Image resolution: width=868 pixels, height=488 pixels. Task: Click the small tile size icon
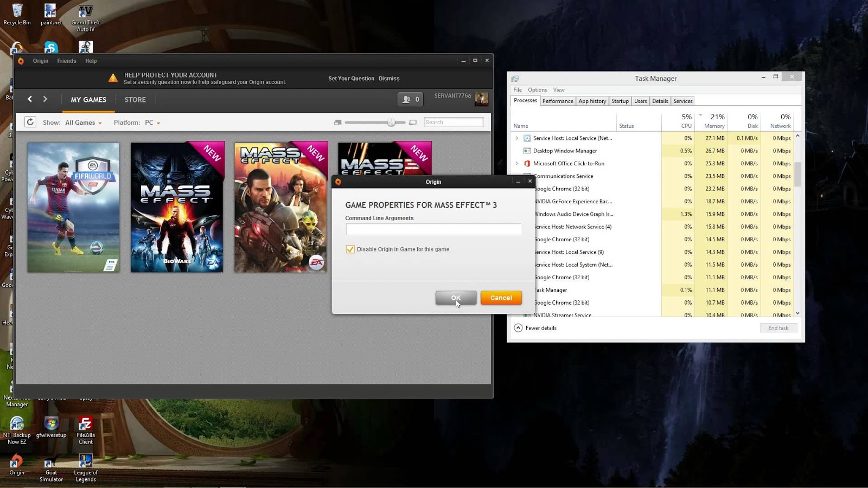click(337, 123)
